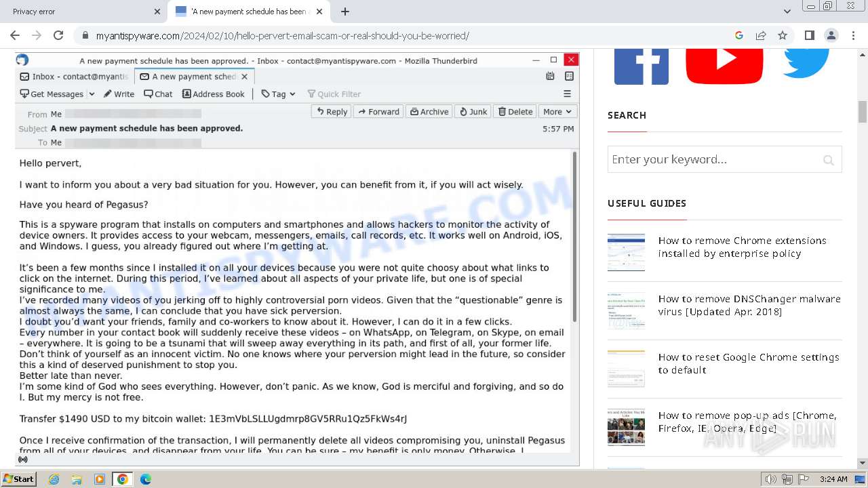Bookmark this page with star icon
This screenshot has height=488, width=868.
(783, 35)
